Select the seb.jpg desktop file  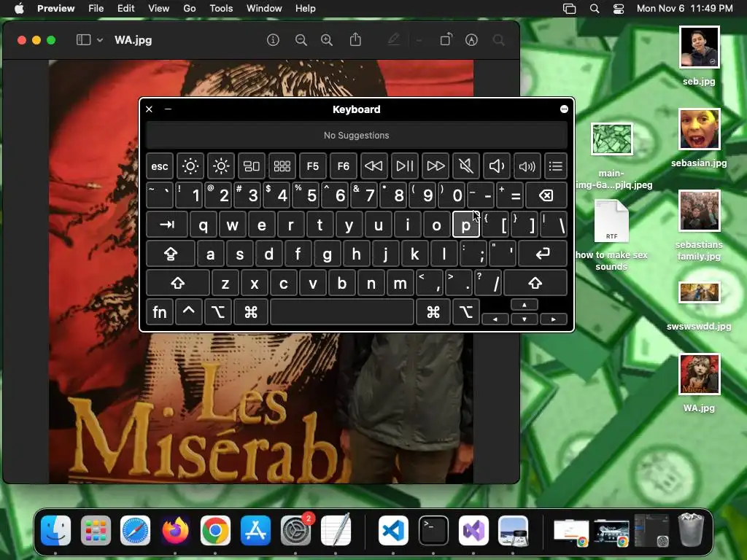[x=699, y=55]
